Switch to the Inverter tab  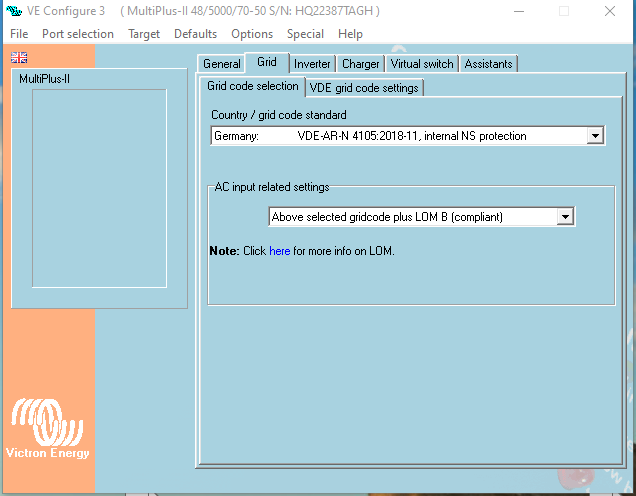point(312,64)
